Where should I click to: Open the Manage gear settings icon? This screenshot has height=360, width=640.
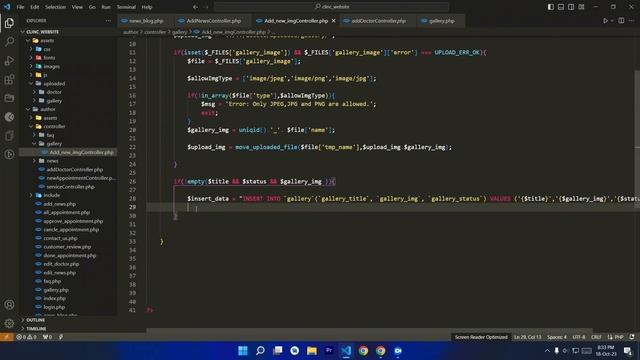tap(9, 323)
